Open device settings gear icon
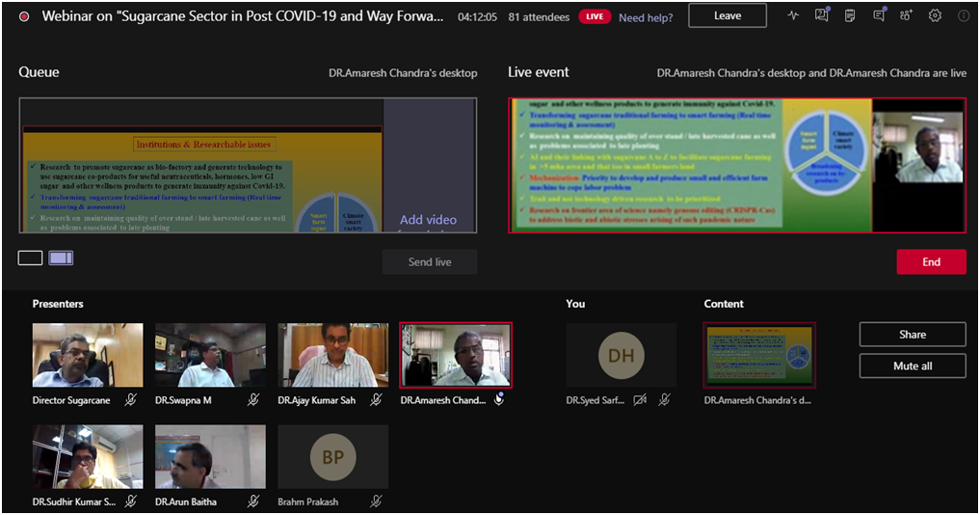980x515 pixels. 935,15
